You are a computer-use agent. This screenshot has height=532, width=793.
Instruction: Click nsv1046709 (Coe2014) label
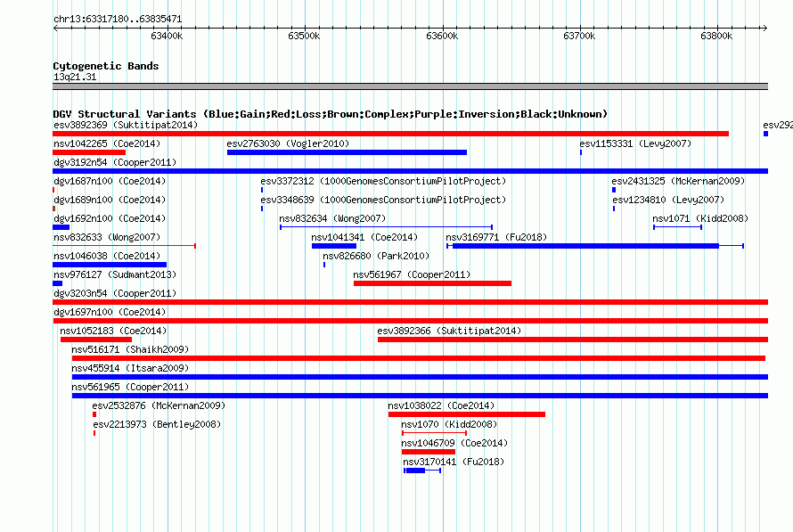pyautogui.click(x=454, y=443)
